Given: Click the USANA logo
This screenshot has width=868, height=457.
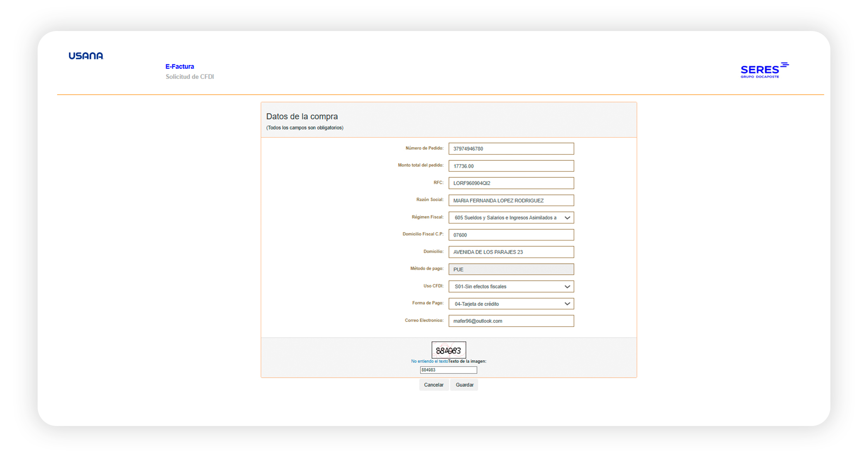Looking at the screenshot, I should [x=86, y=56].
